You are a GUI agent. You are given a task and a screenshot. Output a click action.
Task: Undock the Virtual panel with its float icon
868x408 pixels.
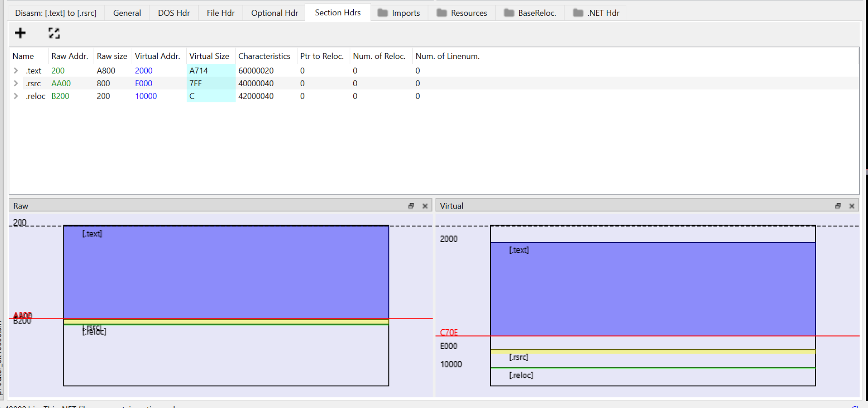pos(838,206)
